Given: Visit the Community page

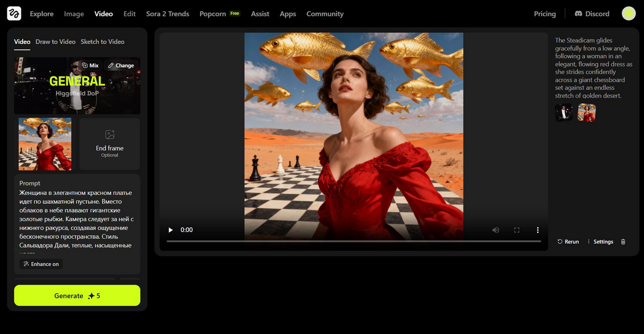Looking at the screenshot, I should click(325, 14).
